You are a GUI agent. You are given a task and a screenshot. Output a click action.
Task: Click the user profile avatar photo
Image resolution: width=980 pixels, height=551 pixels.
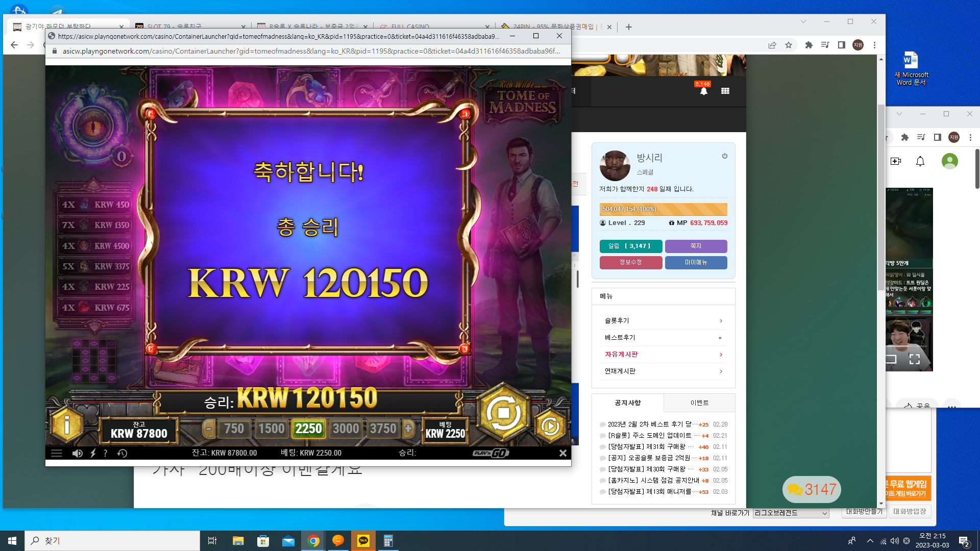click(x=615, y=166)
